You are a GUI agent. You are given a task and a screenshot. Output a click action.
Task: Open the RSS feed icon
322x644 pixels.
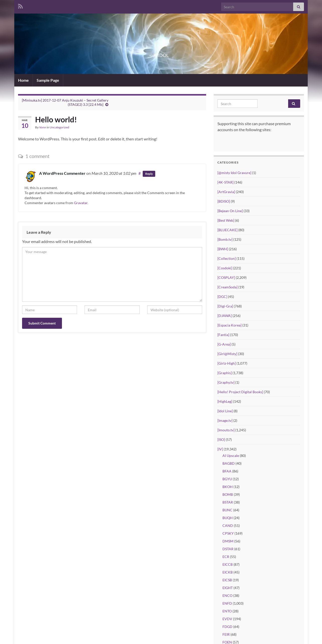pos(20,7)
